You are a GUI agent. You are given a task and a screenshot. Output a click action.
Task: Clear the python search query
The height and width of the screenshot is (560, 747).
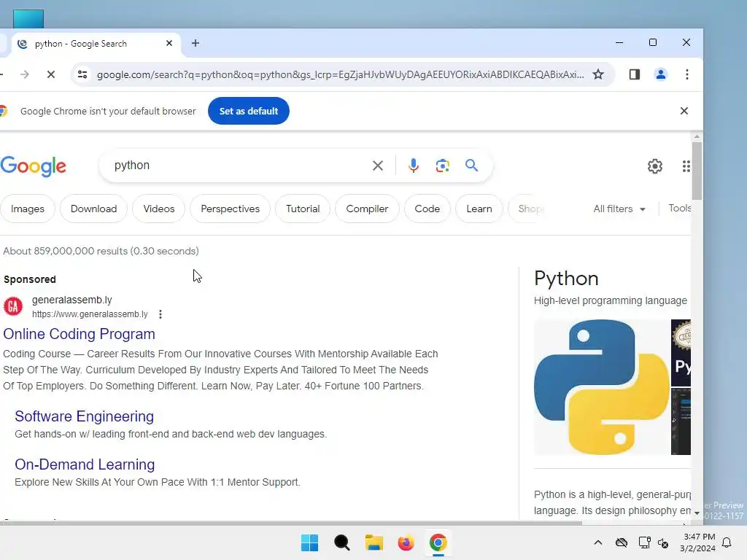[x=377, y=166]
